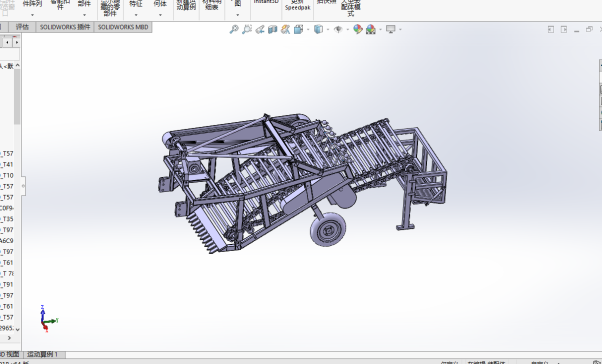Toggle 大型装配体模式 in the ribbon
602x364 pixels.
coord(351,8)
